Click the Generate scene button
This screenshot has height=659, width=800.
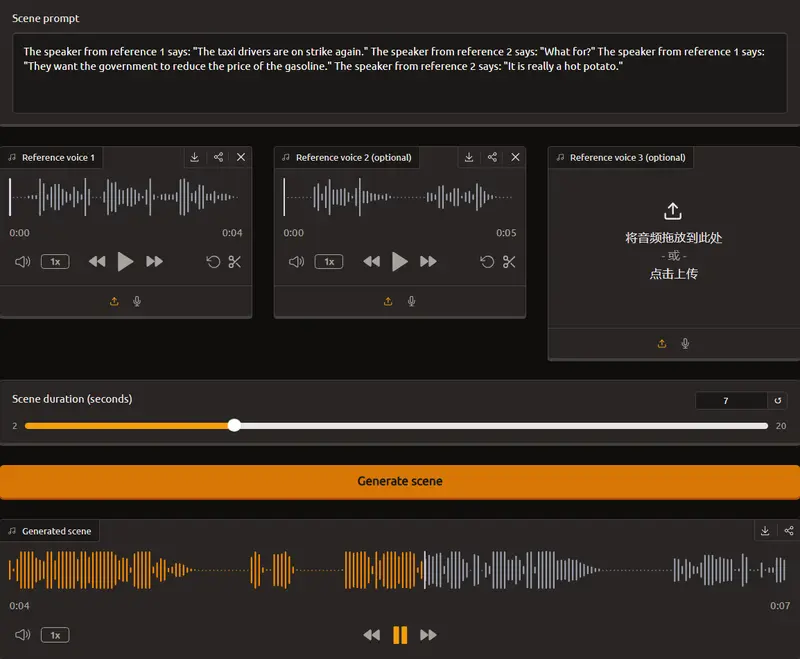click(x=400, y=481)
